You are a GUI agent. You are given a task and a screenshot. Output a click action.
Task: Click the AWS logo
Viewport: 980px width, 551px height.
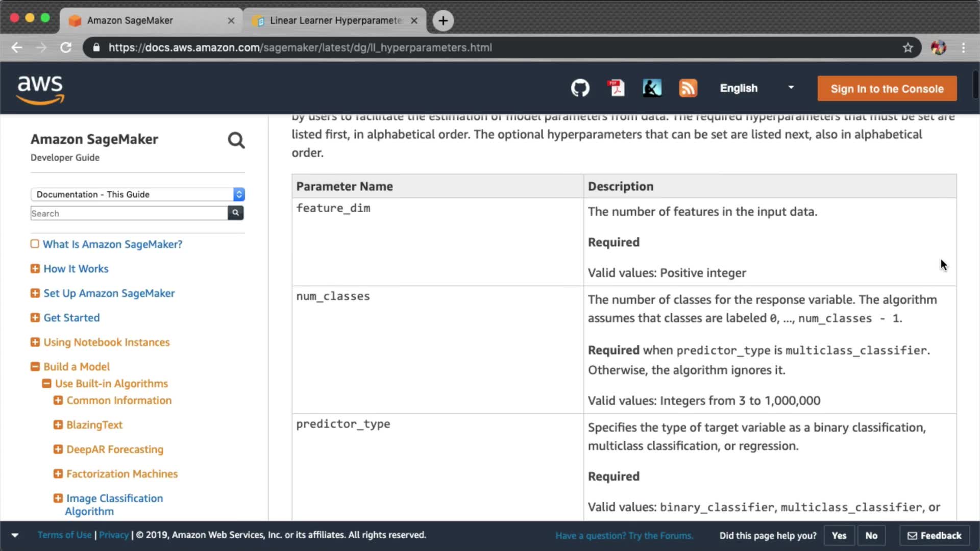41,89
